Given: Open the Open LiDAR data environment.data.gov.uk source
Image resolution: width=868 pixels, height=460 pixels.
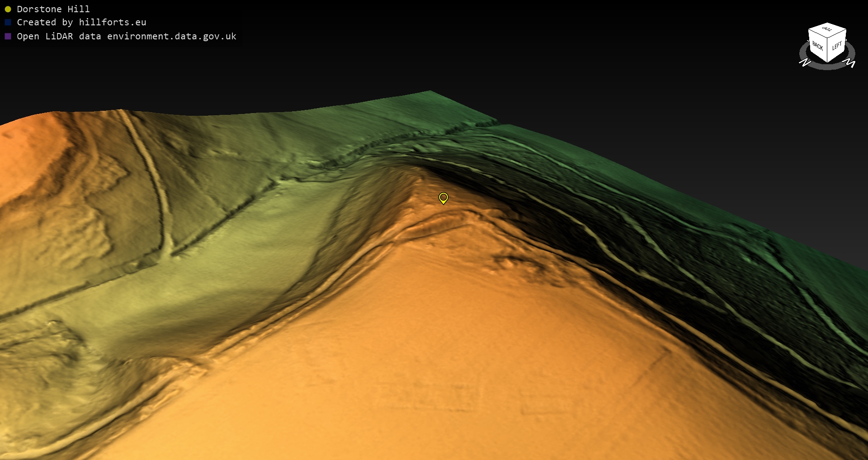Looking at the screenshot, I should [x=127, y=36].
